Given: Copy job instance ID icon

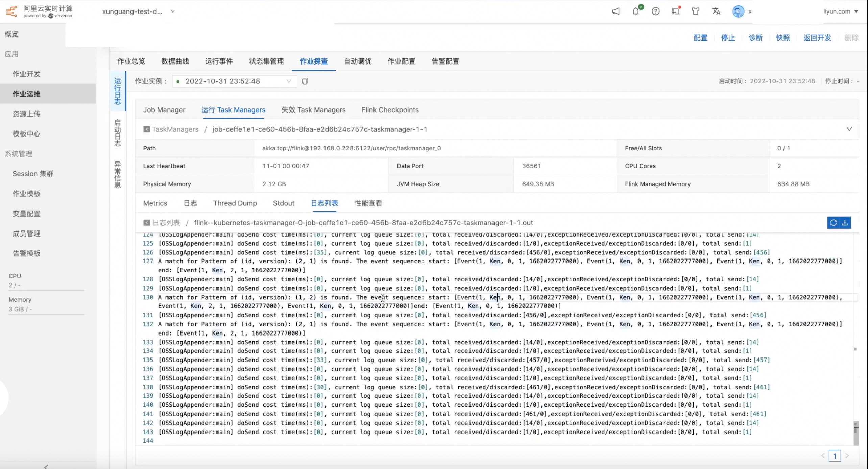Looking at the screenshot, I should tap(305, 81).
